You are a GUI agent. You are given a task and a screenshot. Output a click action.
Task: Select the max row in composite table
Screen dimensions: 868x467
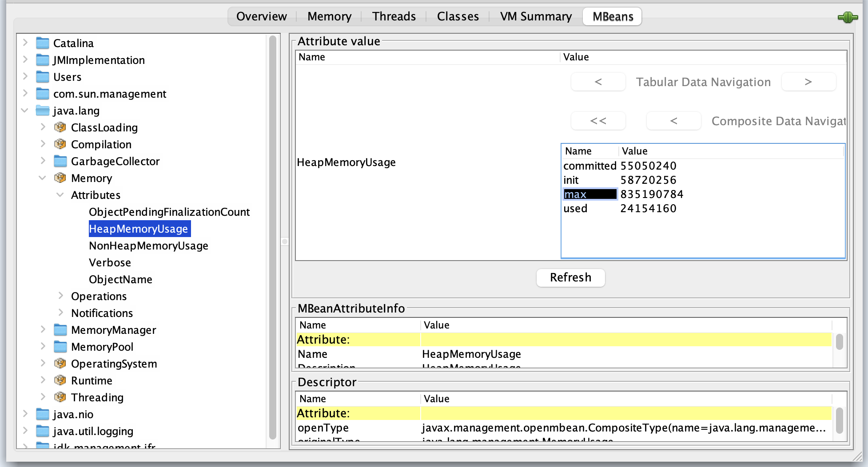click(589, 194)
